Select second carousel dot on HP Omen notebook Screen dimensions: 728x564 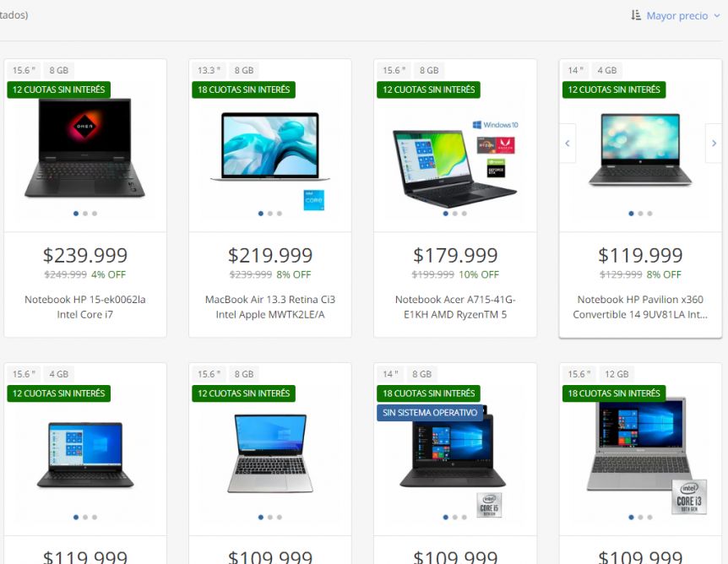(85, 214)
